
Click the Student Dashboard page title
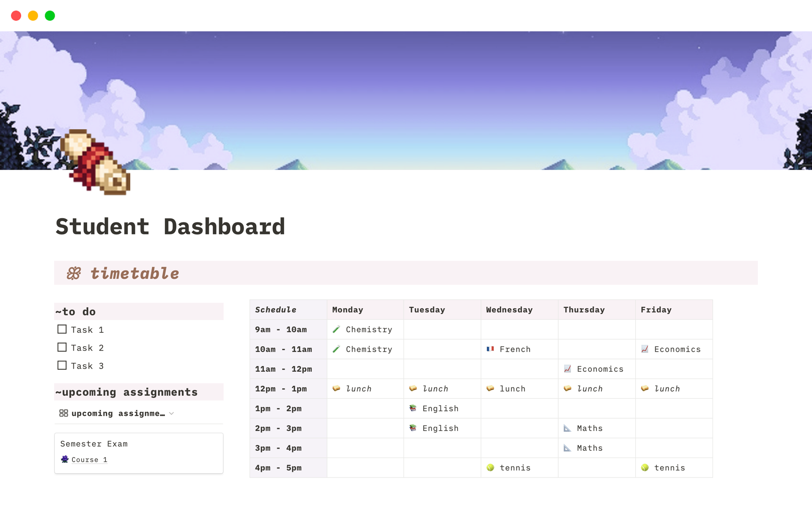pos(170,226)
